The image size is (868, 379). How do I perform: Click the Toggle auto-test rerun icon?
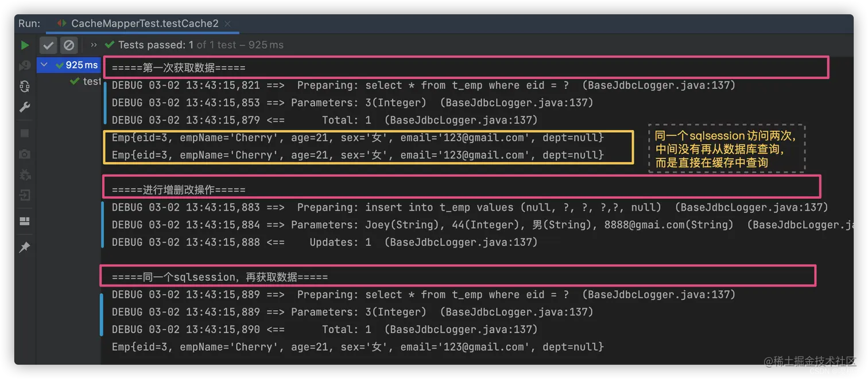point(25,86)
